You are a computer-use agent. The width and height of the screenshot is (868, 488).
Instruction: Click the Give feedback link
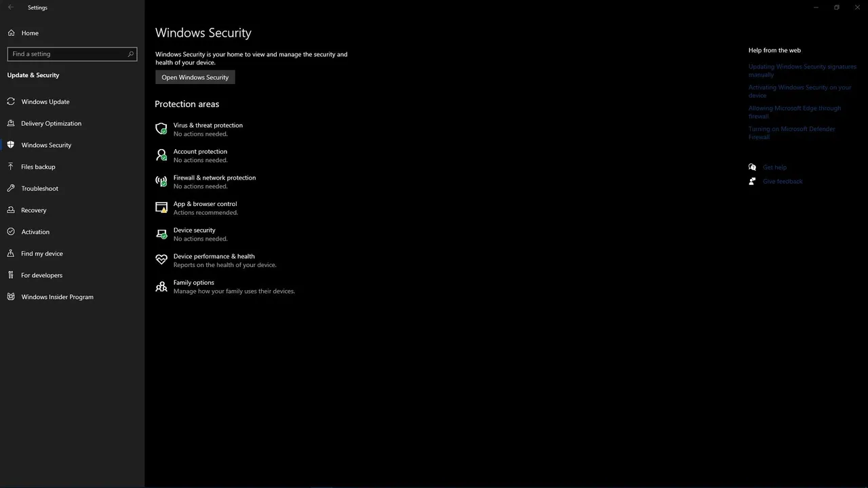(783, 182)
